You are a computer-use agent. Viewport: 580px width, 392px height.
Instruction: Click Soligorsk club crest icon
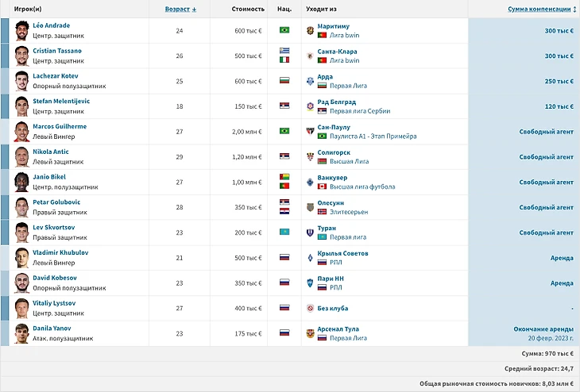311,156
